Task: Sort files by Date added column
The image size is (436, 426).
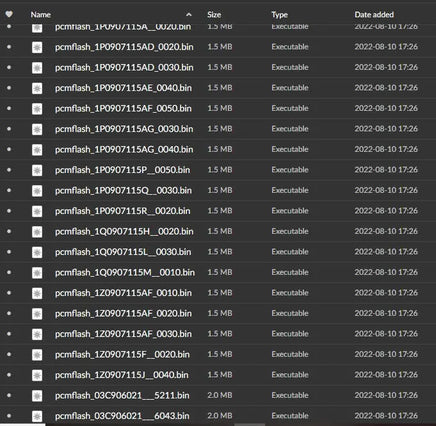Action: coord(374,15)
